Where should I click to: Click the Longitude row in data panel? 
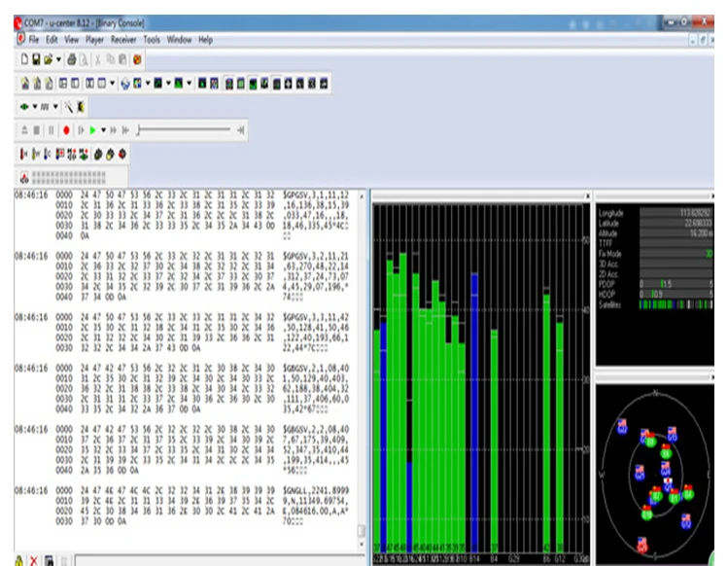655,213
